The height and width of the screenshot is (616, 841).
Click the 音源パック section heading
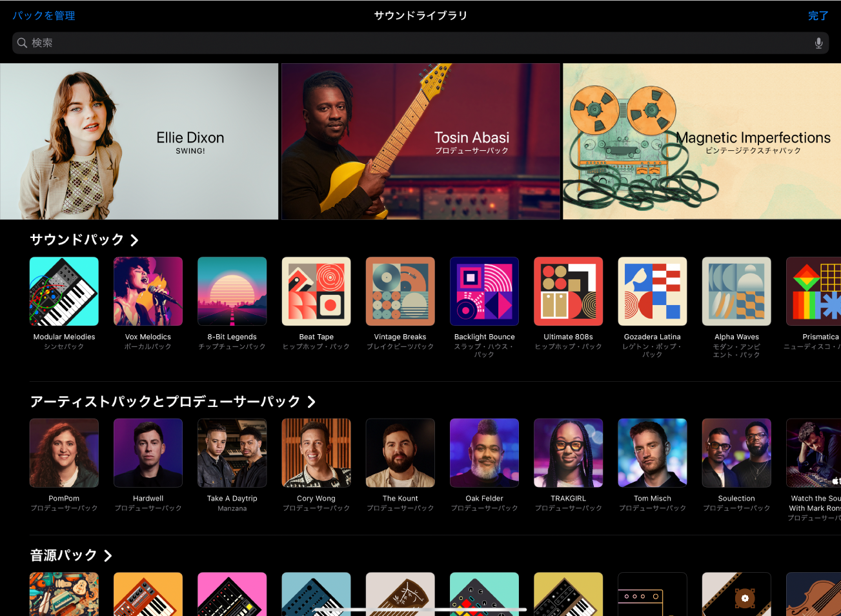(x=63, y=555)
